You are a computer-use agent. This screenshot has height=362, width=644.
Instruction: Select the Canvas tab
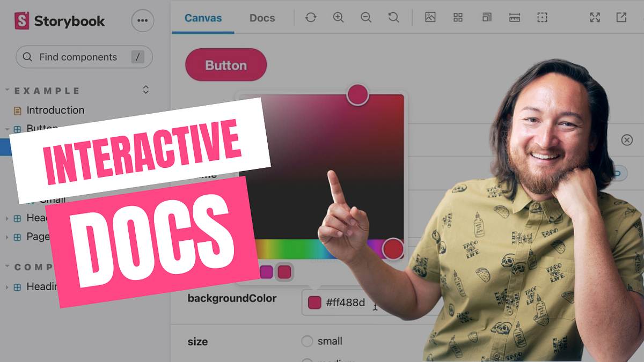[203, 18]
